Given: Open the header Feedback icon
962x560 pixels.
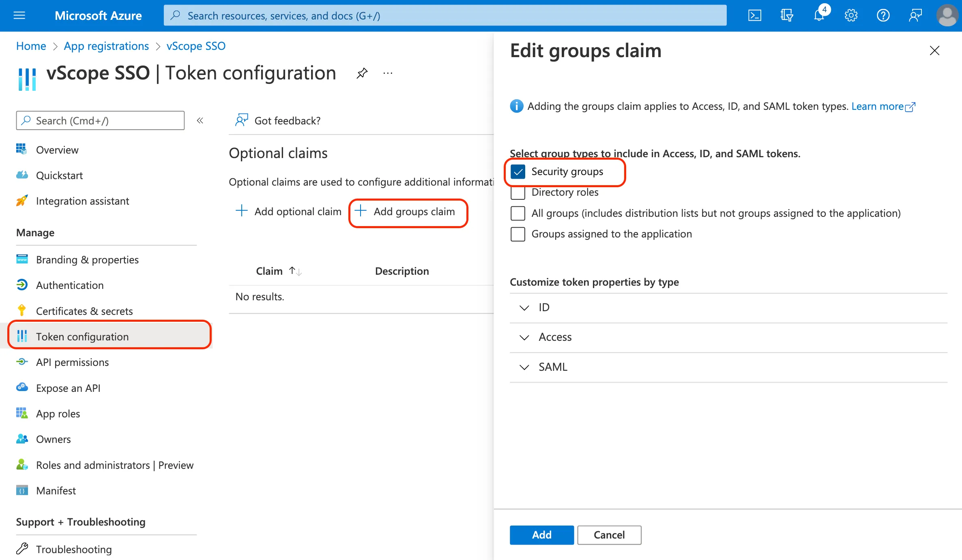Looking at the screenshot, I should (x=915, y=15).
